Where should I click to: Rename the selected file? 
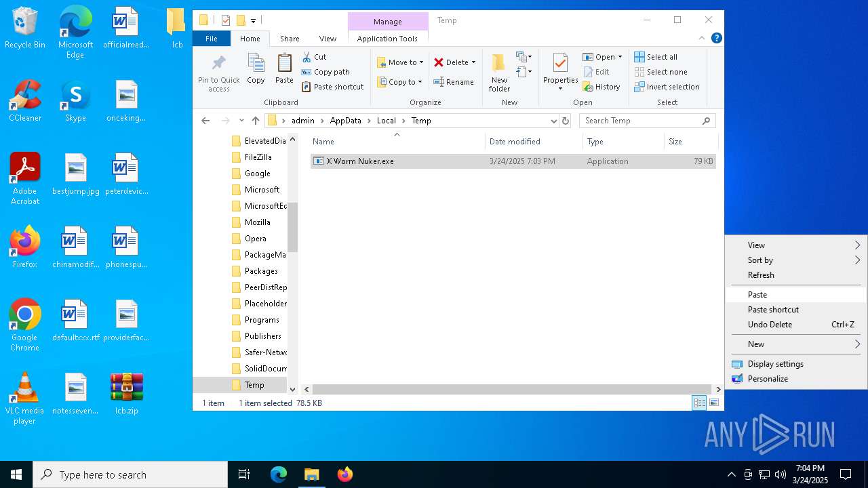(x=454, y=82)
